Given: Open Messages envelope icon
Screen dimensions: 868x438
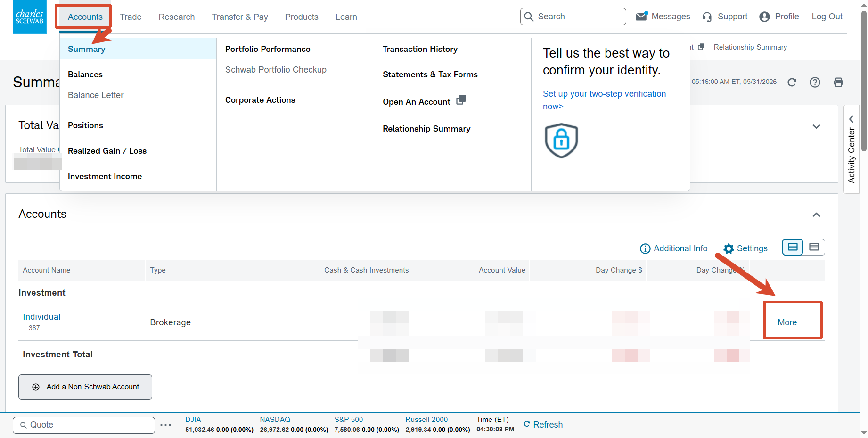Looking at the screenshot, I should tap(641, 16).
